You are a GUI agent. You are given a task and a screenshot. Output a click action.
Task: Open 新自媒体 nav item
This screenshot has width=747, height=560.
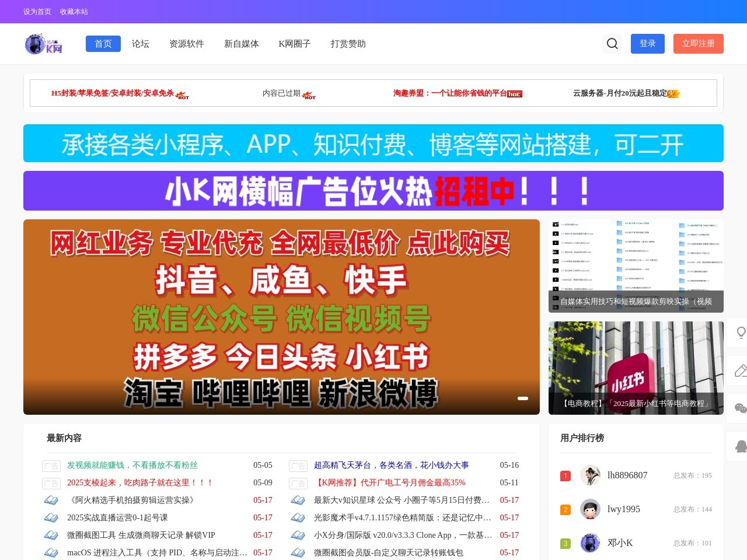pos(242,44)
